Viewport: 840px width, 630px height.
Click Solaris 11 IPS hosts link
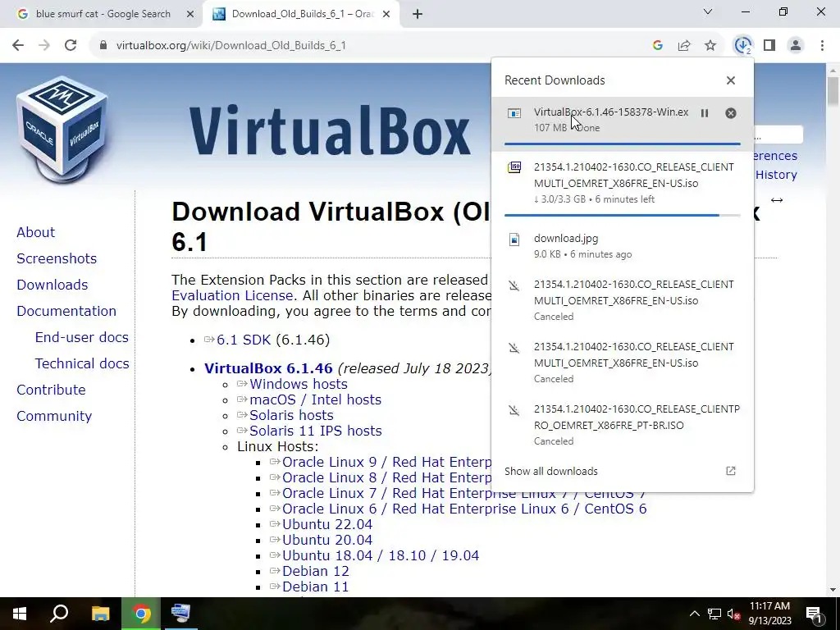click(x=316, y=431)
